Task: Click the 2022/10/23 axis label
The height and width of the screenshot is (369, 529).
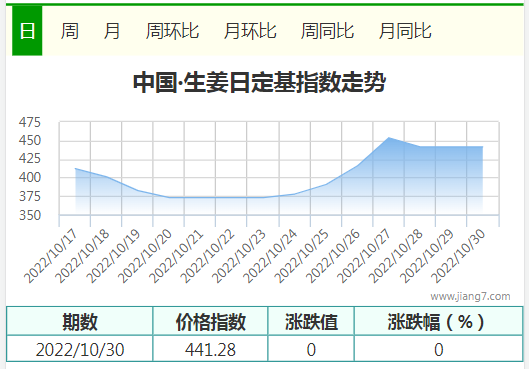Action: pos(239,256)
